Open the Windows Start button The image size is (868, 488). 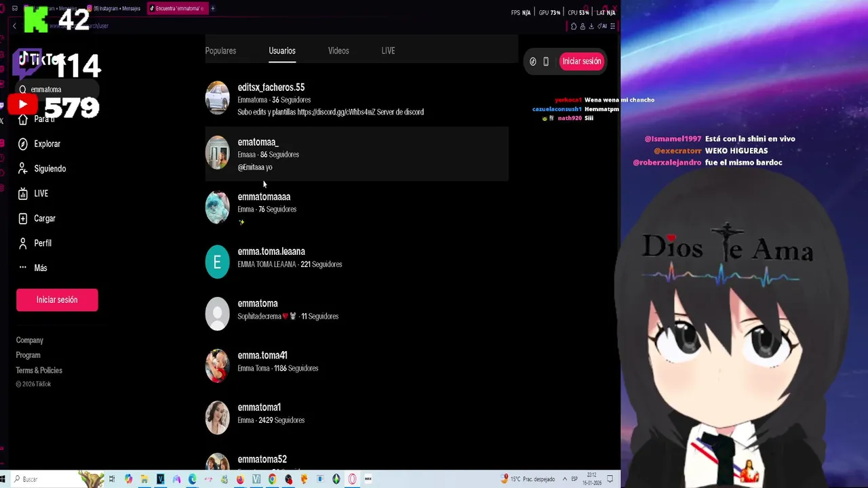(4, 479)
